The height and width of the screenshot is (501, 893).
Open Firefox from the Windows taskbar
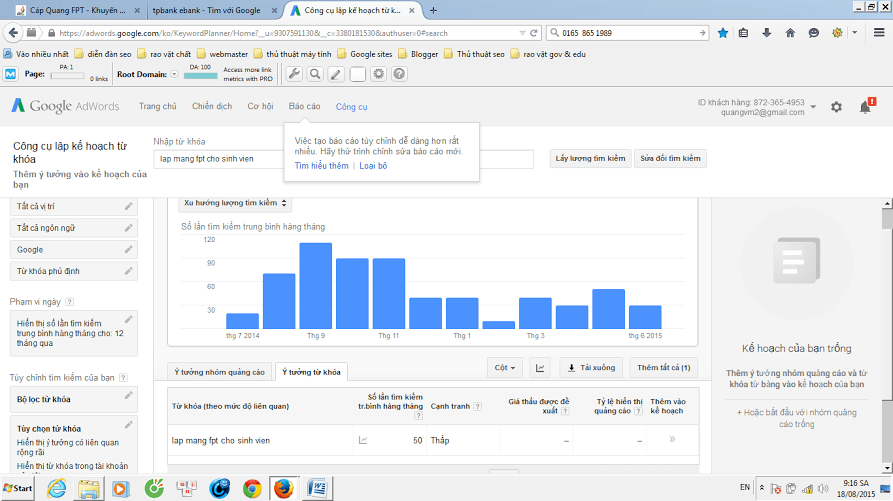tap(284, 488)
